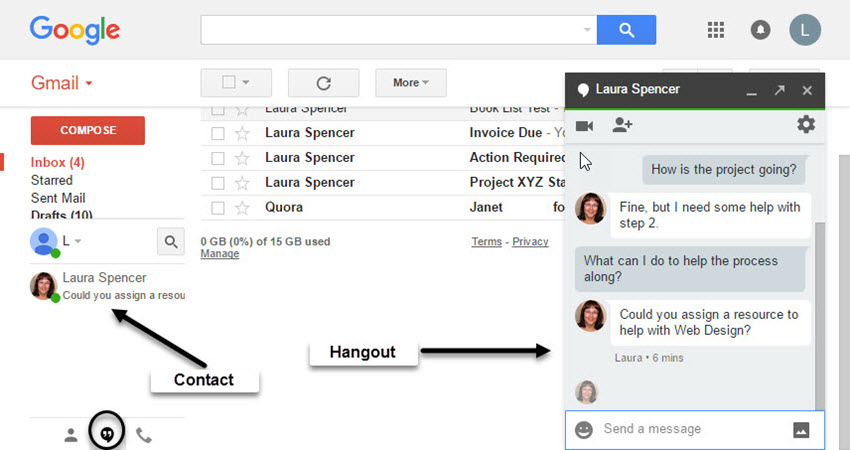Open the Inbox (4) folder
This screenshot has width=850, height=450.
(x=57, y=163)
